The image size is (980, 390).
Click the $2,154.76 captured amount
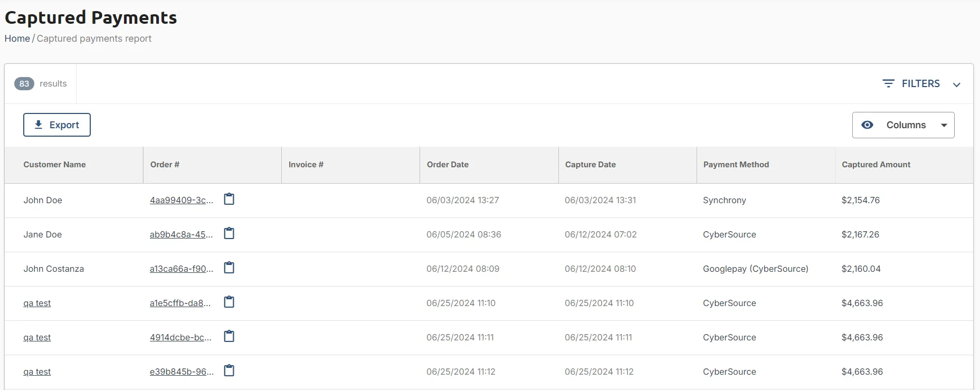[x=861, y=200]
